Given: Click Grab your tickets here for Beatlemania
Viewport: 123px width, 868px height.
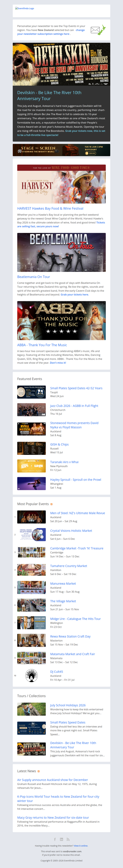Looking at the screenshot, I should click(x=75, y=295).
